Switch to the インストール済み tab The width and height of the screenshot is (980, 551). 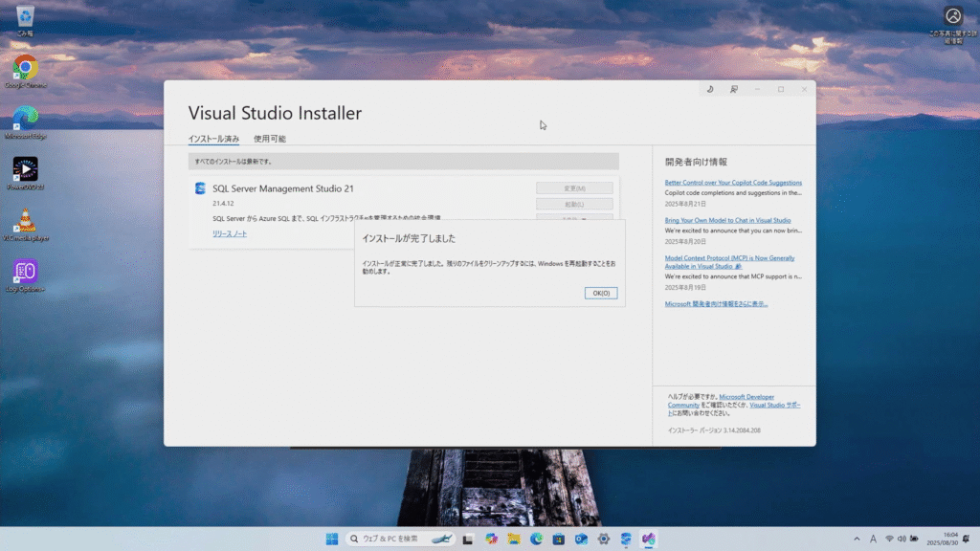(x=213, y=139)
